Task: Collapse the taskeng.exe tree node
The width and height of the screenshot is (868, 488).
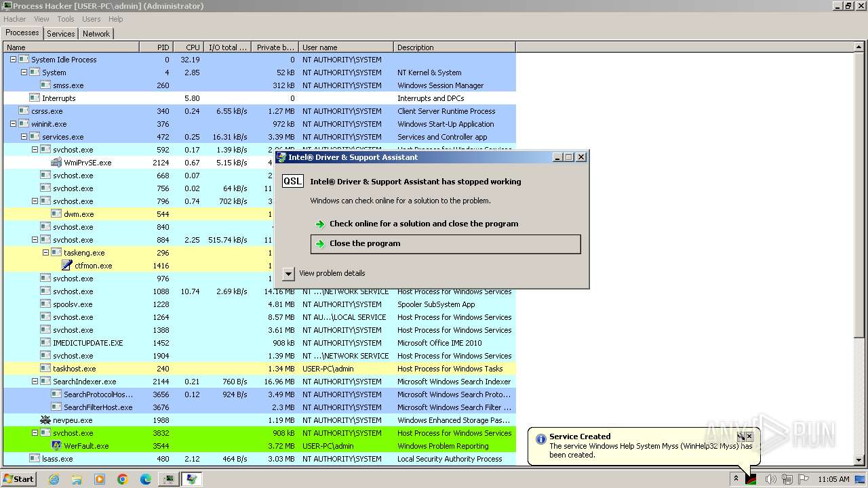Action: [x=45, y=253]
